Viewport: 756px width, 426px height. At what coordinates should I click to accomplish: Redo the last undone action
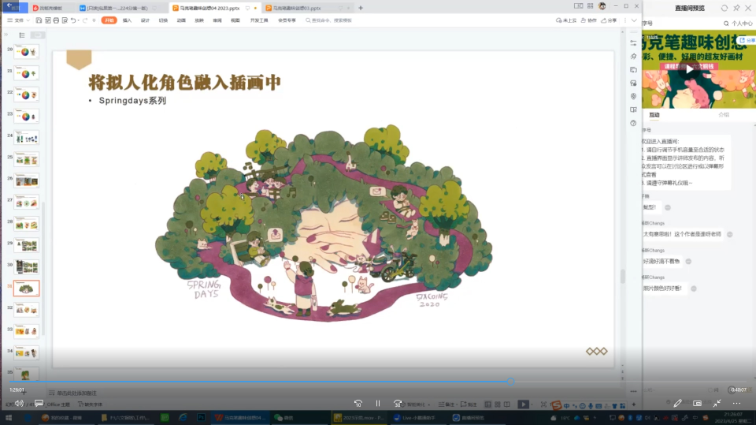point(85,20)
